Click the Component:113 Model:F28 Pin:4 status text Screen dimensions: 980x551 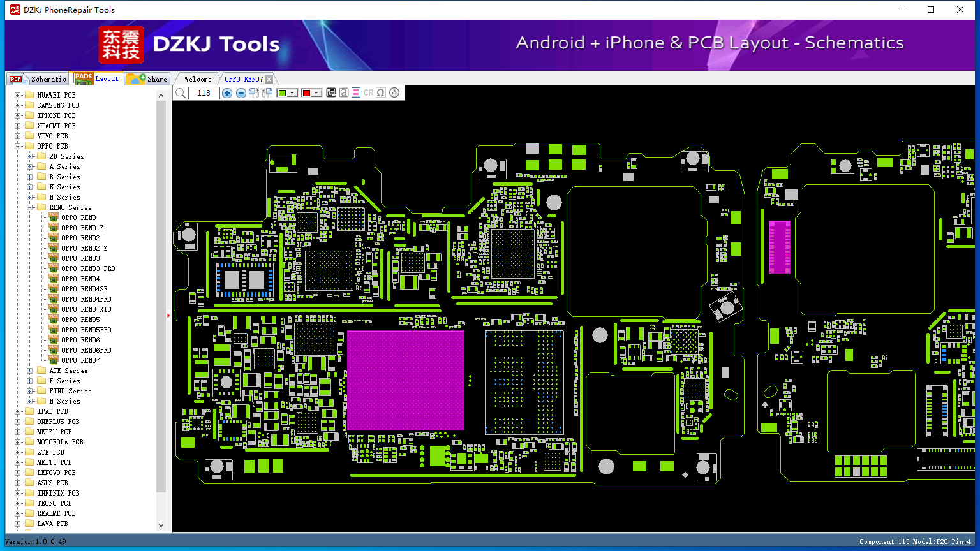click(x=915, y=541)
